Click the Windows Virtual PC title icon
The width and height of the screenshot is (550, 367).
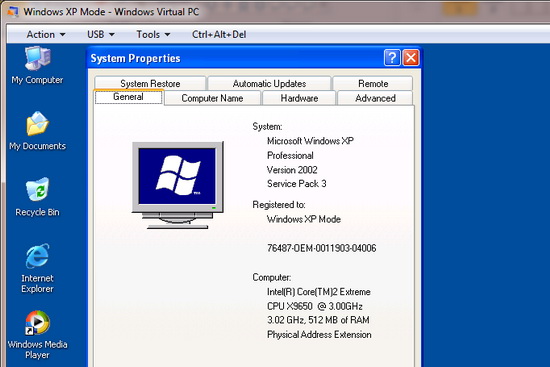click(x=13, y=12)
